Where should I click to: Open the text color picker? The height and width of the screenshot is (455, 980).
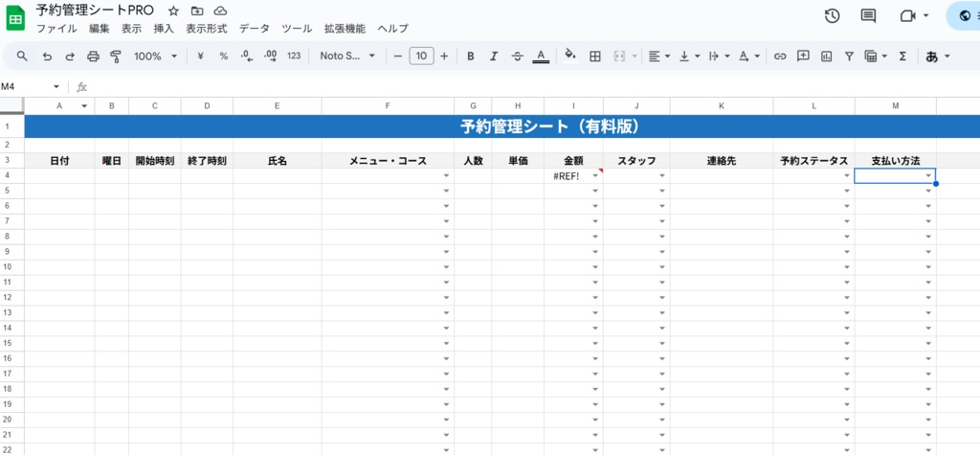coord(541,57)
